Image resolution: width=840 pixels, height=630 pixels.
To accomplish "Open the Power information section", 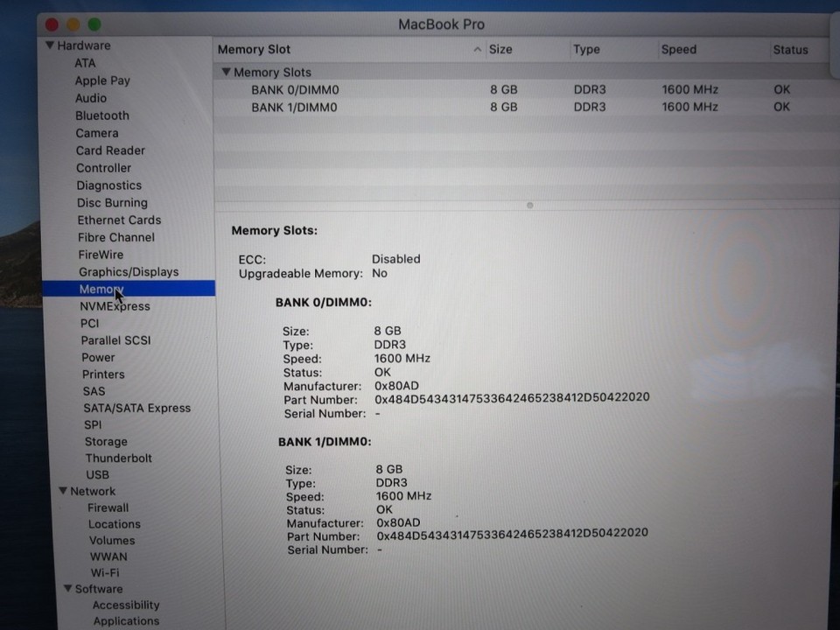I will pyautogui.click(x=98, y=357).
